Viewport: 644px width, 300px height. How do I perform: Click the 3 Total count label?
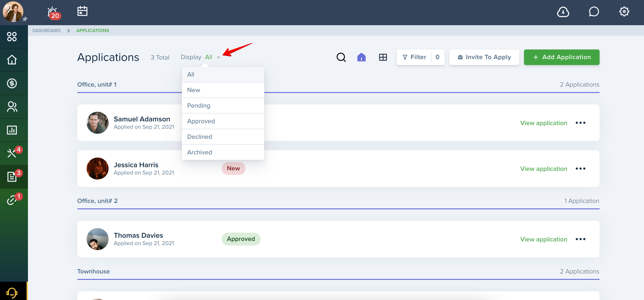pyautogui.click(x=160, y=57)
